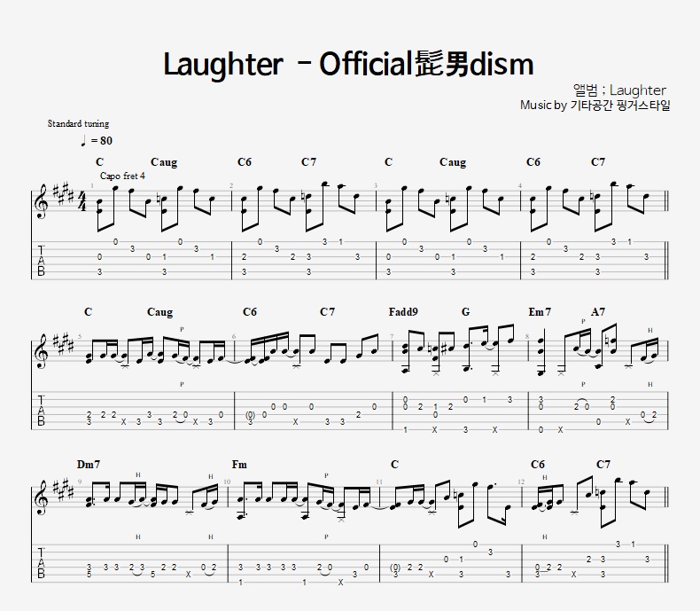Click the Caug chord symbol in measure 1

[164, 162]
